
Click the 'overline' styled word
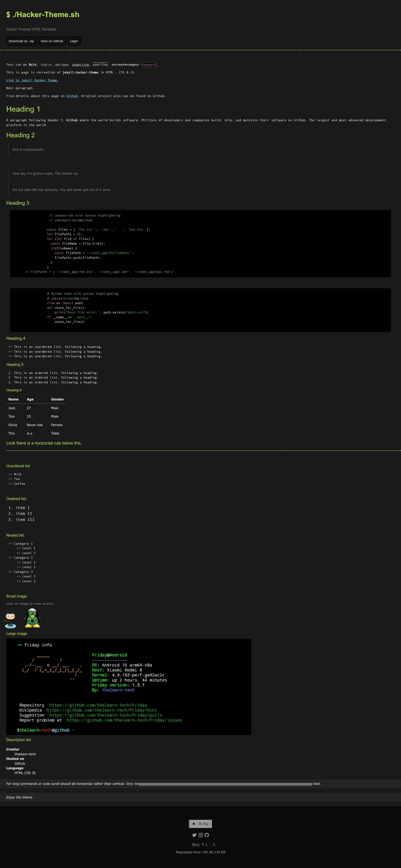(x=100, y=65)
